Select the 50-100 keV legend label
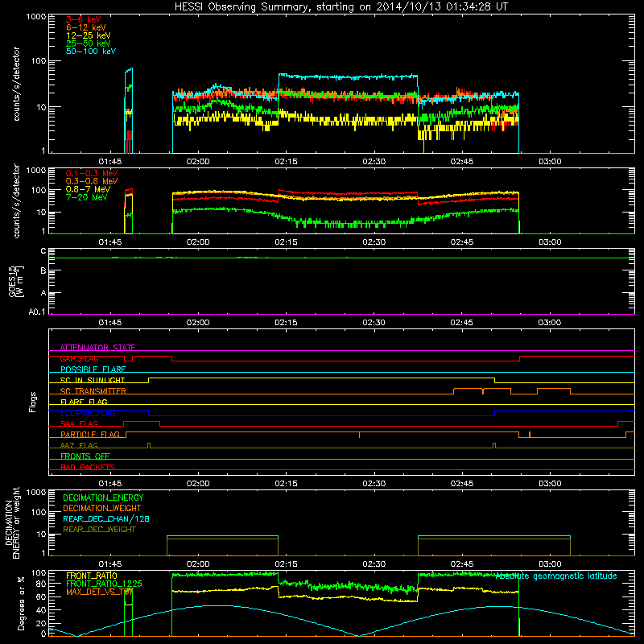Screen dimensions: 644x644 point(91,52)
